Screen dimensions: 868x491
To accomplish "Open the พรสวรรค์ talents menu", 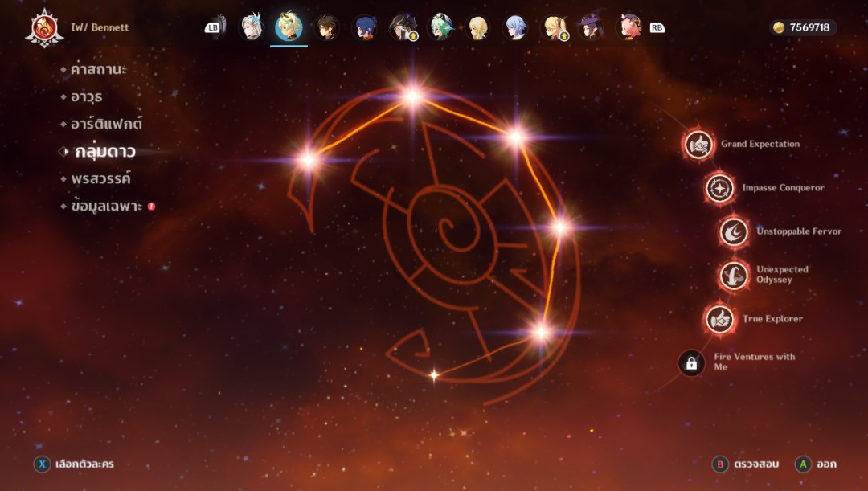I will coord(100,178).
